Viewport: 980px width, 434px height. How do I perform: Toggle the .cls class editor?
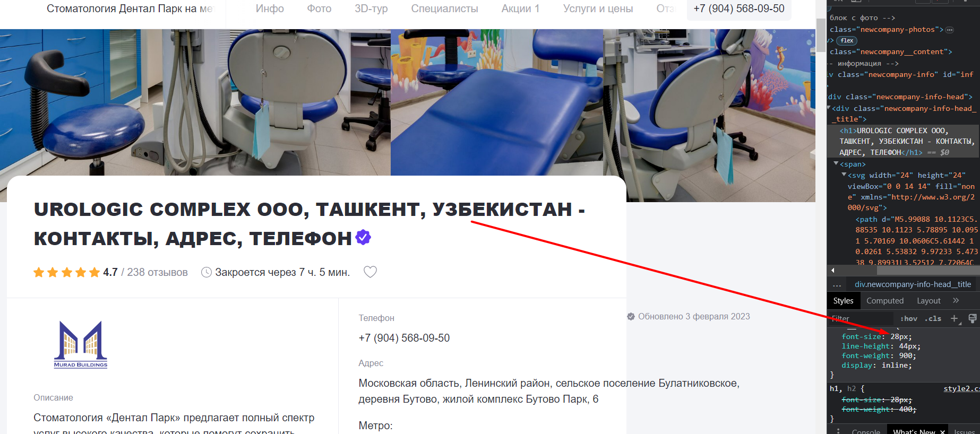click(933, 318)
